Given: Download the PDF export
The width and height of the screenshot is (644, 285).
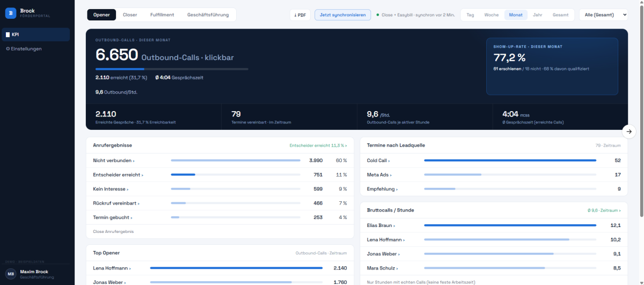Looking at the screenshot, I should [x=300, y=14].
